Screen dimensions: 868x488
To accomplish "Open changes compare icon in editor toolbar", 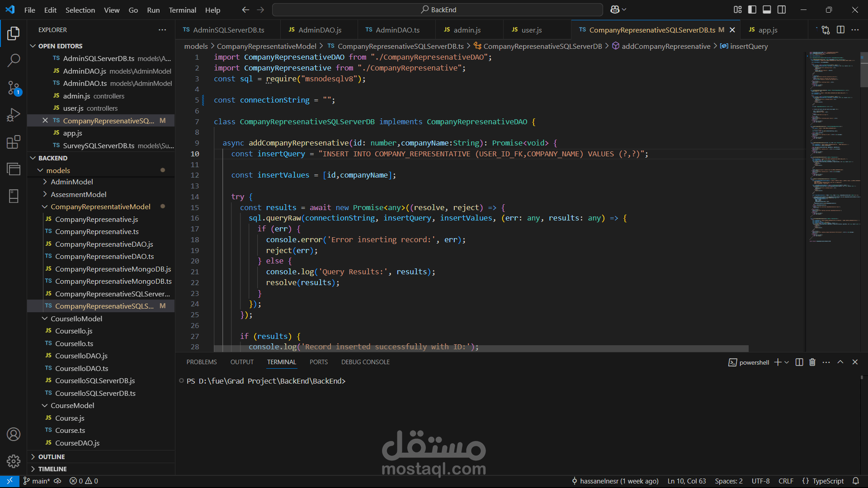I will pos(826,30).
